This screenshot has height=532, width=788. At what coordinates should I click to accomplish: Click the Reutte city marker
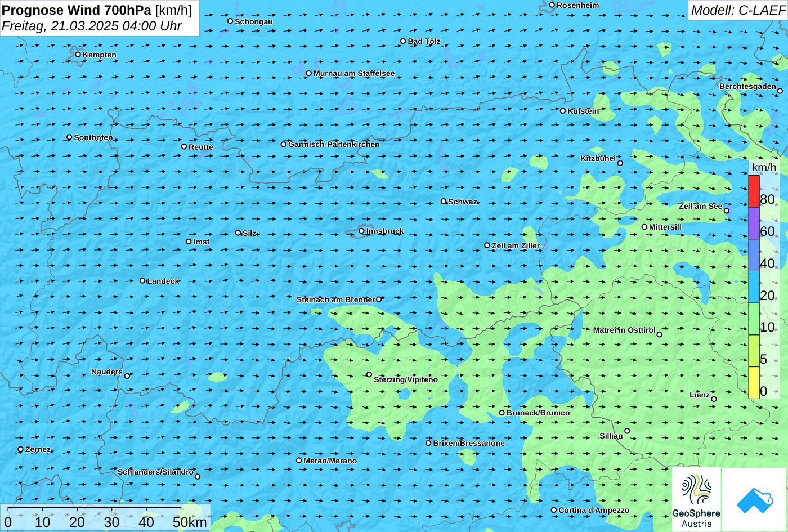pyautogui.click(x=183, y=146)
